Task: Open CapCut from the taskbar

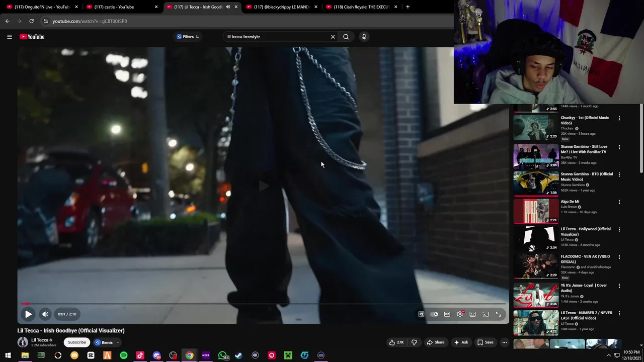Action: 91,355
